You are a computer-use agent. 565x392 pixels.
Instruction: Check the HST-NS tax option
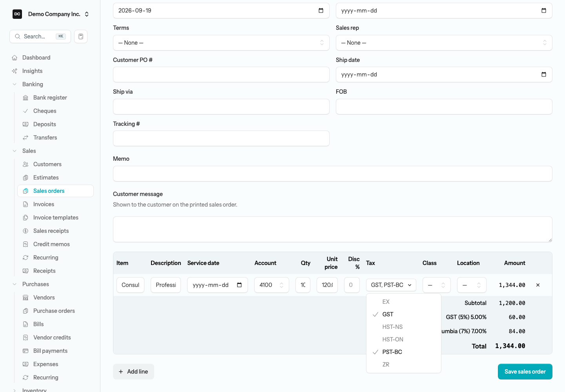pyautogui.click(x=403, y=327)
